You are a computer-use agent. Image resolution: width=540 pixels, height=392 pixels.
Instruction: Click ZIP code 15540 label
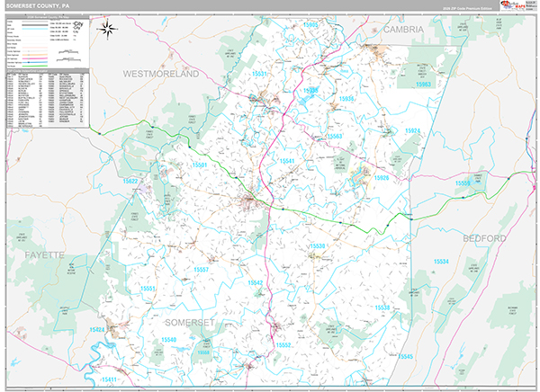point(169,340)
